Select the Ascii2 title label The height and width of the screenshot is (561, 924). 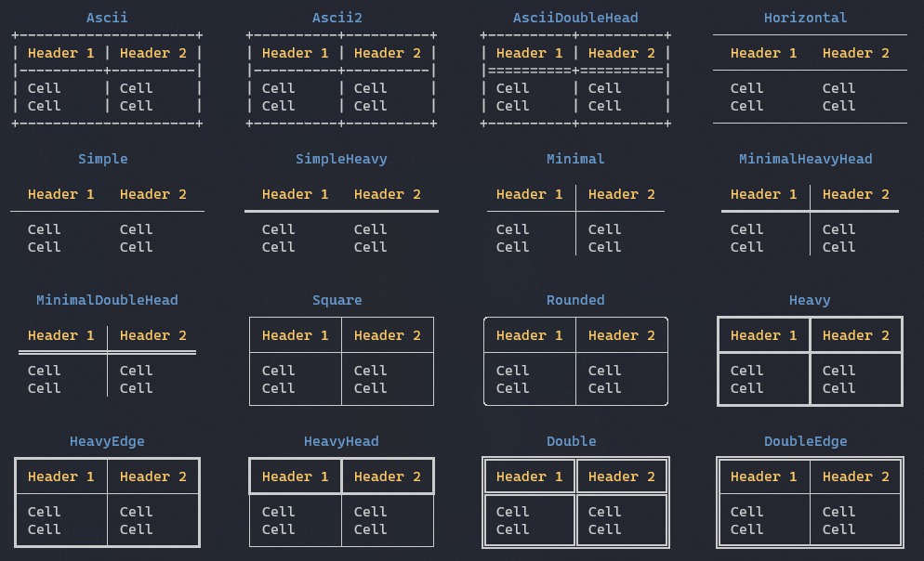[341, 18]
